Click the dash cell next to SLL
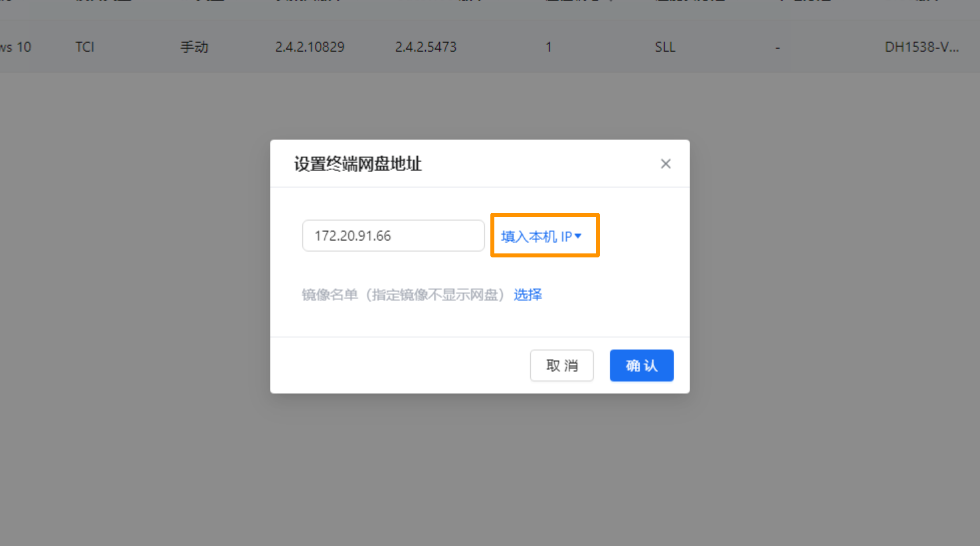This screenshot has width=980, height=546. (x=777, y=48)
